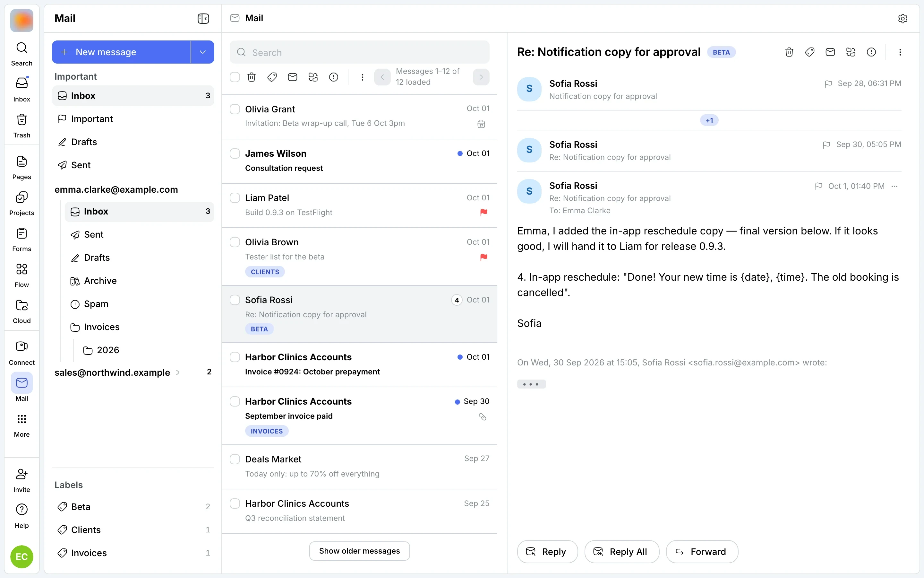Select the James Wilson message checkbox
The width and height of the screenshot is (924, 578).
(235, 154)
